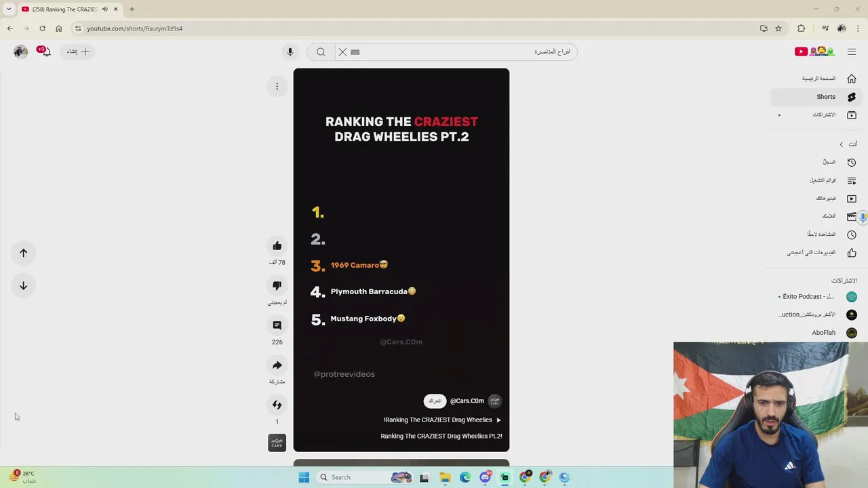Pause the playing Short video

401,260
